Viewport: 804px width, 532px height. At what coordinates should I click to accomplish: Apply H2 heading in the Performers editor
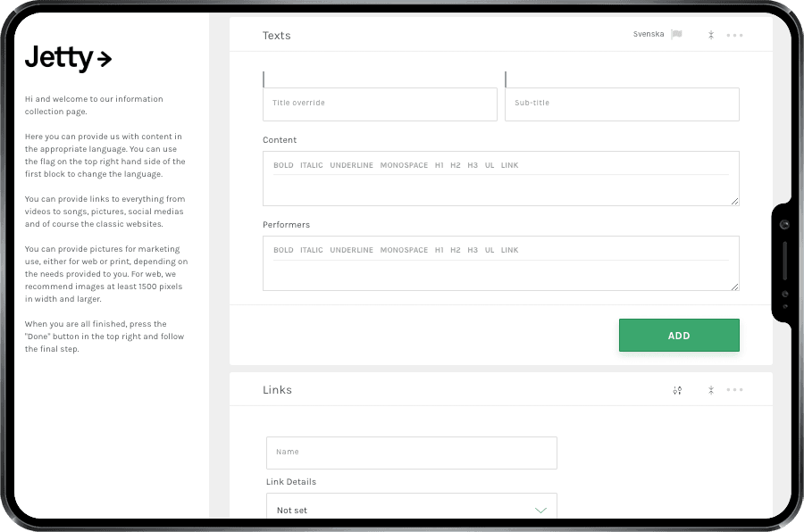point(456,250)
